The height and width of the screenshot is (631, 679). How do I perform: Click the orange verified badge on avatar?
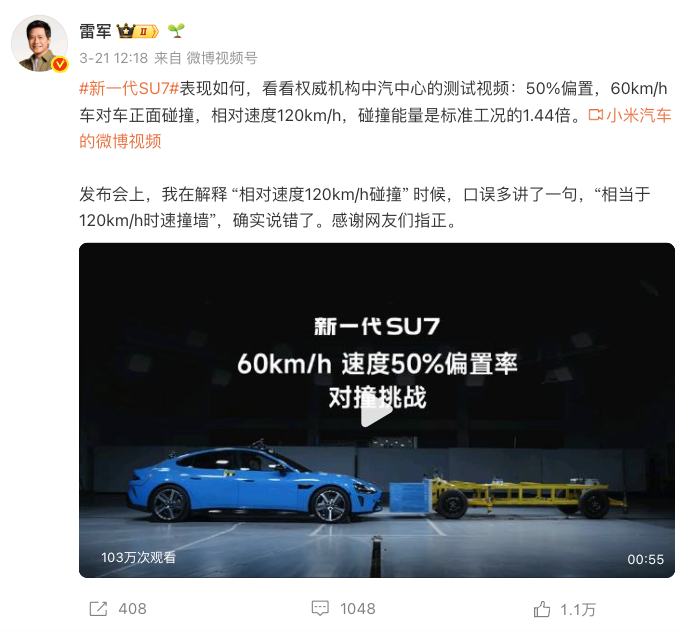point(60,65)
